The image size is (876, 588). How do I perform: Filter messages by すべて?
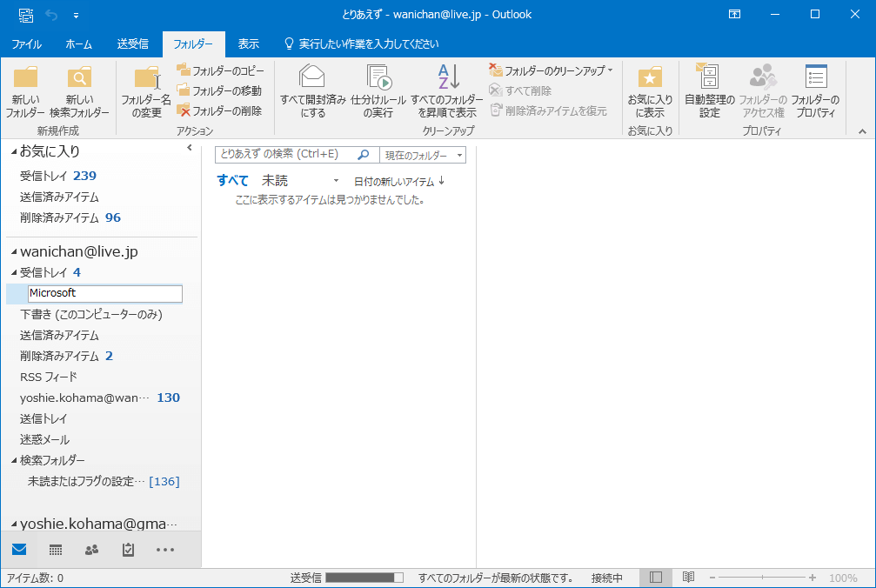232,180
